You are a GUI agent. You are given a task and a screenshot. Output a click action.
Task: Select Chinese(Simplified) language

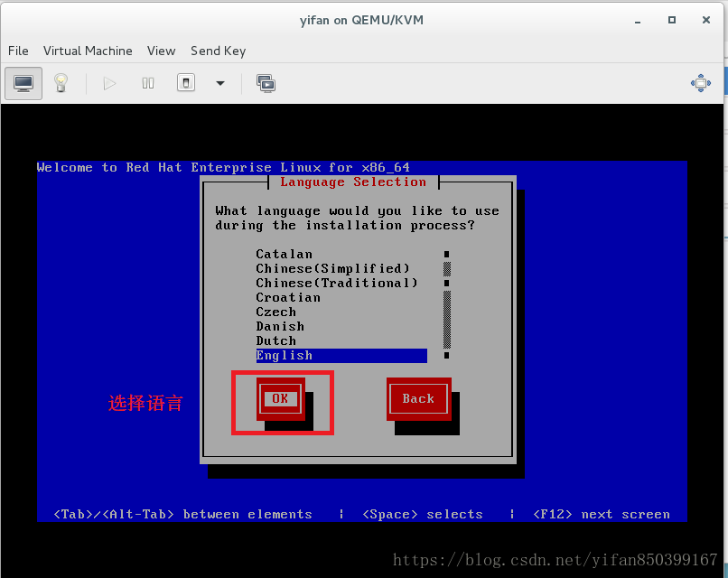tap(341, 268)
